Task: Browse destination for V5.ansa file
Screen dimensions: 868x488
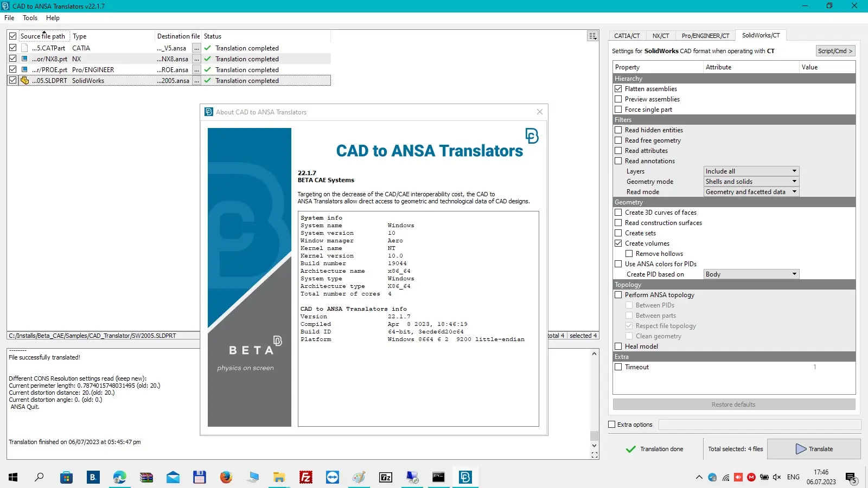Action: click(x=196, y=48)
